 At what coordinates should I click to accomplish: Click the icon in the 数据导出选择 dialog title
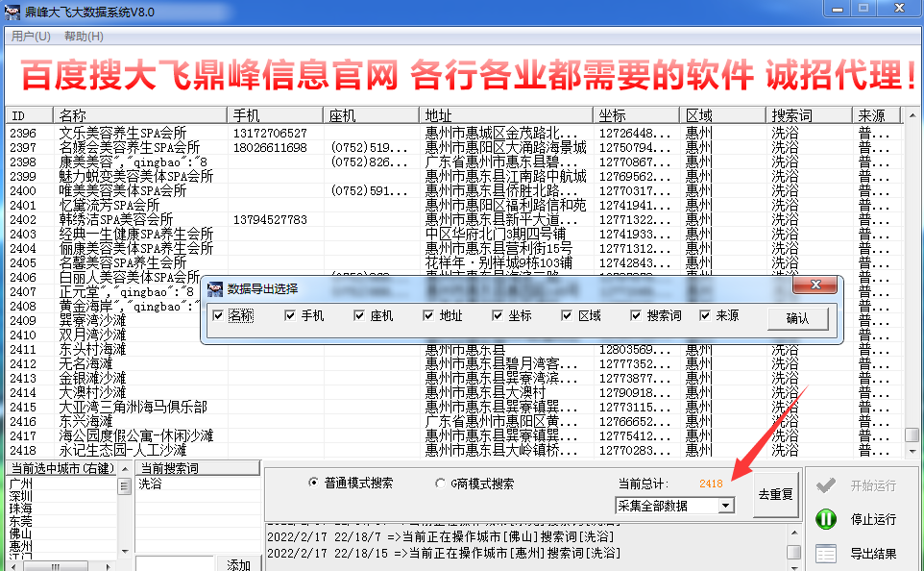pyautogui.click(x=215, y=288)
